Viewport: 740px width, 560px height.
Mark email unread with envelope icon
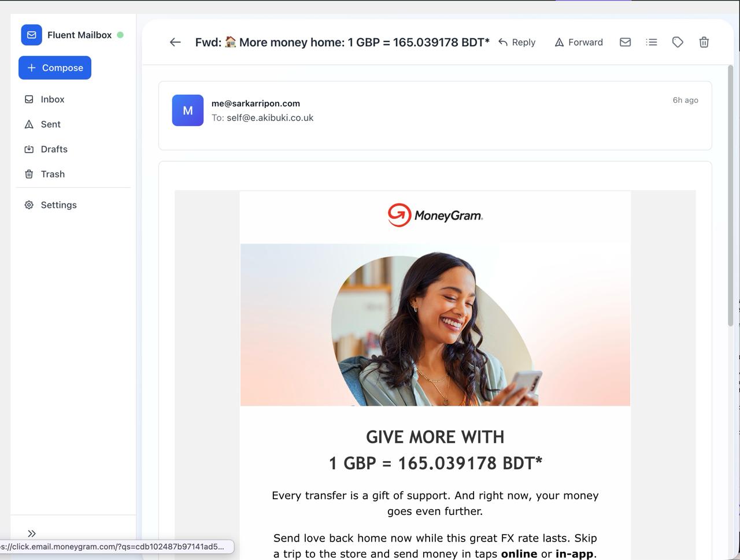point(625,42)
